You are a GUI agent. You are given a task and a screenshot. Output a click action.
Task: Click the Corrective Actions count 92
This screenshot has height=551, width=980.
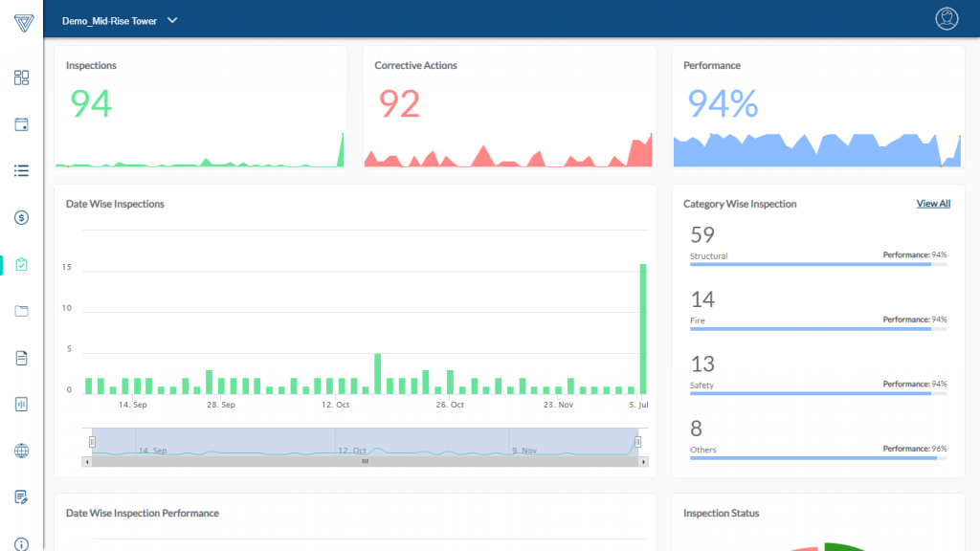[x=399, y=103]
